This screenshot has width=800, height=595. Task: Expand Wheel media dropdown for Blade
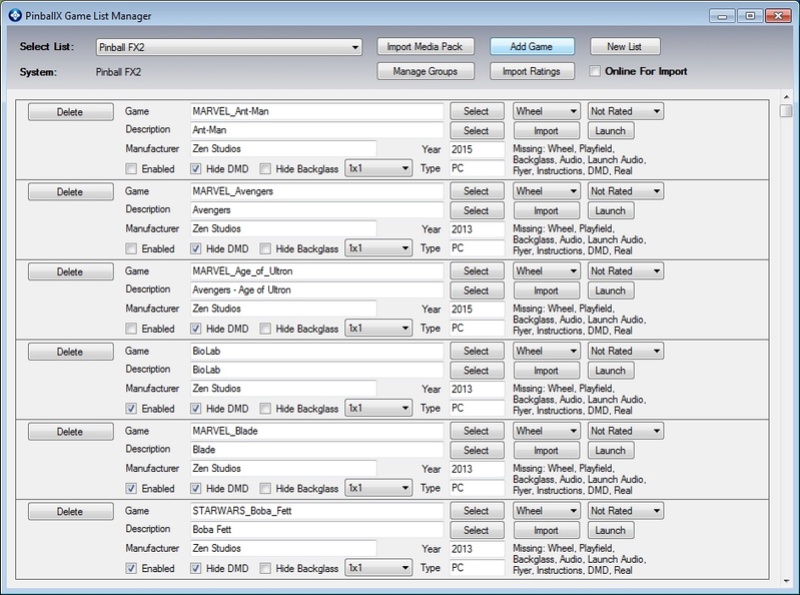tap(546, 431)
